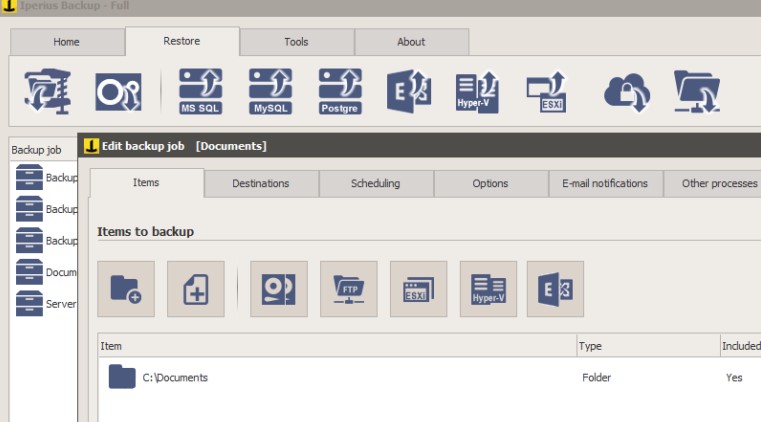Open the E-mail notifications tab

click(x=605, y=183)
